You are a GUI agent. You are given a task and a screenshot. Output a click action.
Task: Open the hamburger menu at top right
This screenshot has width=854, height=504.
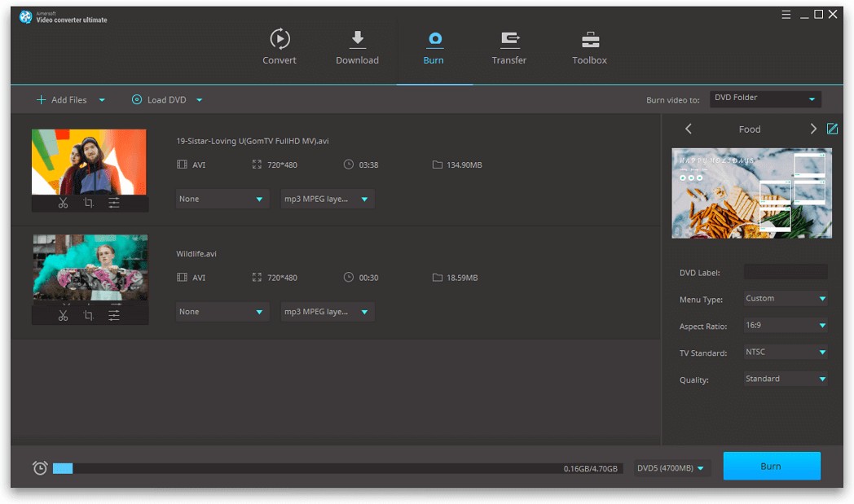point(785,14)
